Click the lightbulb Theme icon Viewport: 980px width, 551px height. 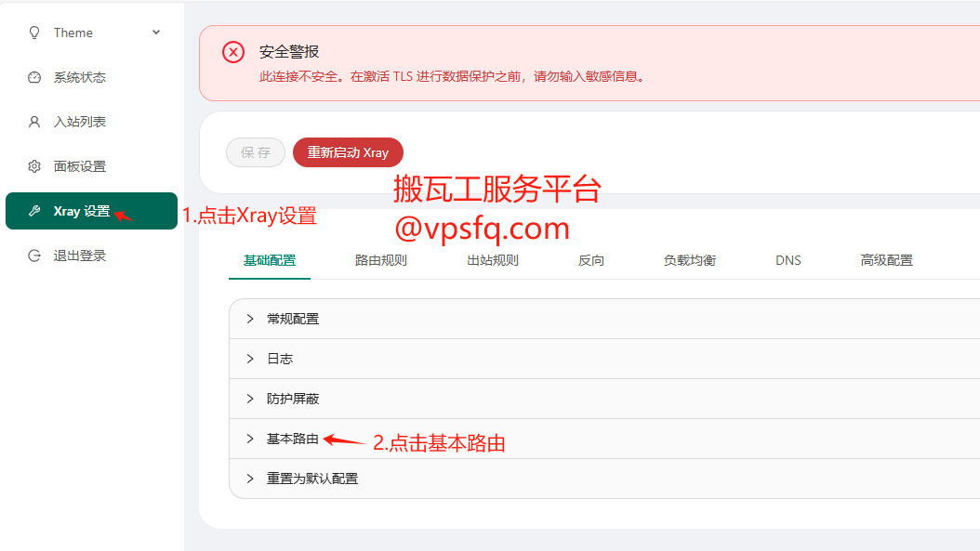[34, 33]
